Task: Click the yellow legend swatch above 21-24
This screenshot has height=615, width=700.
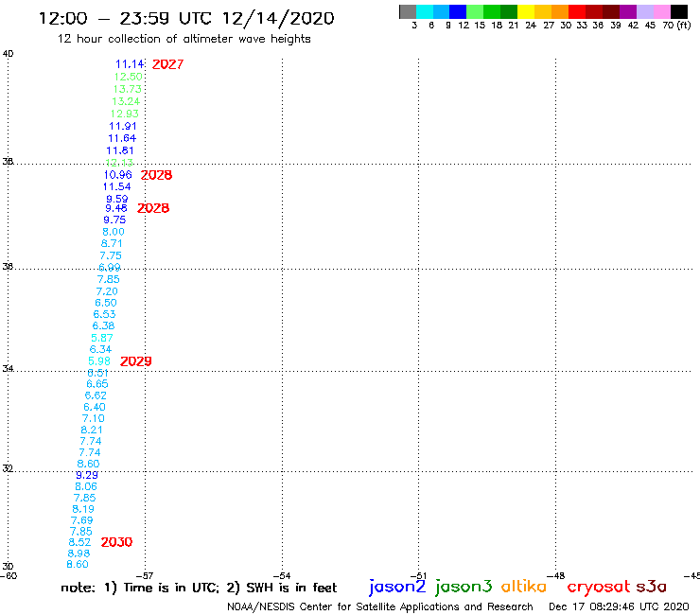Action: (526, 11)
